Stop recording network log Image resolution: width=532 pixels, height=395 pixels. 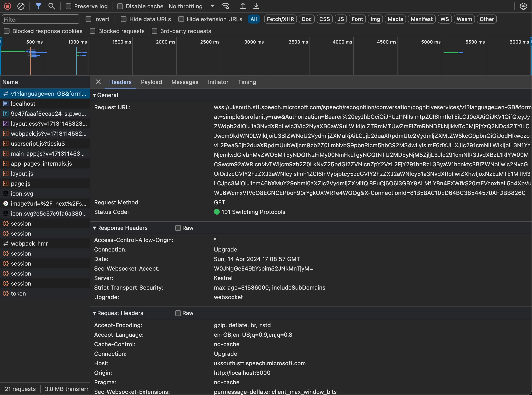[x=8, y=6]
